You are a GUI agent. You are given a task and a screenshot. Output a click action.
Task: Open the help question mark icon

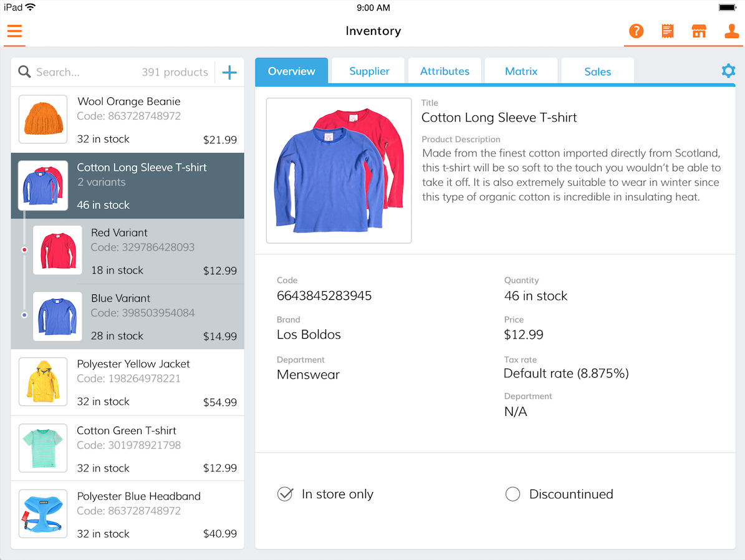636,31
